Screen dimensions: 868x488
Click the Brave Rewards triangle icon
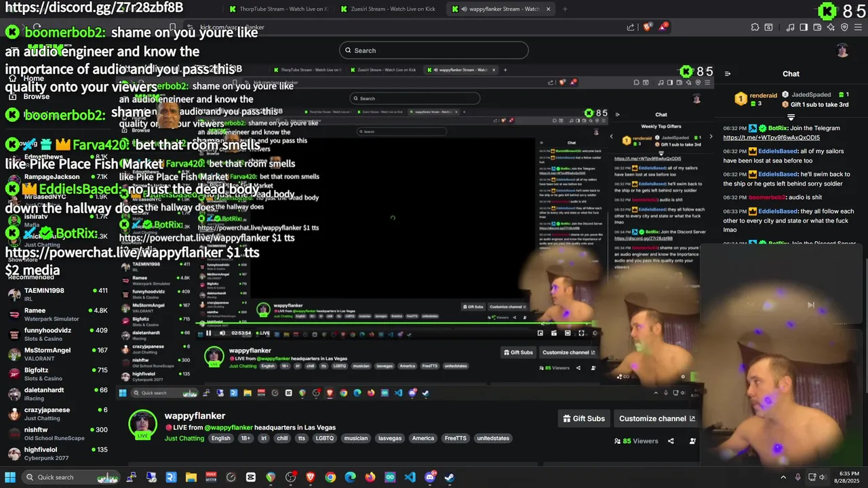pos(663,27)
